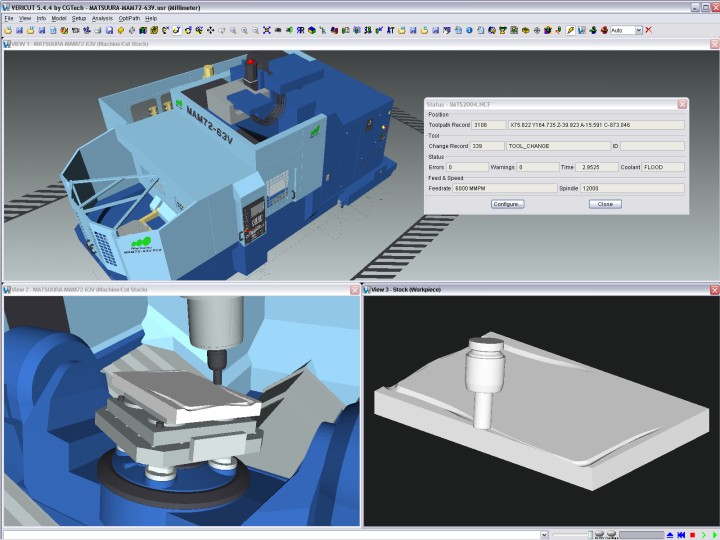Screen dimensions: 720x540
Task: Open the Setup menu
Action: [x=79, y=18]
